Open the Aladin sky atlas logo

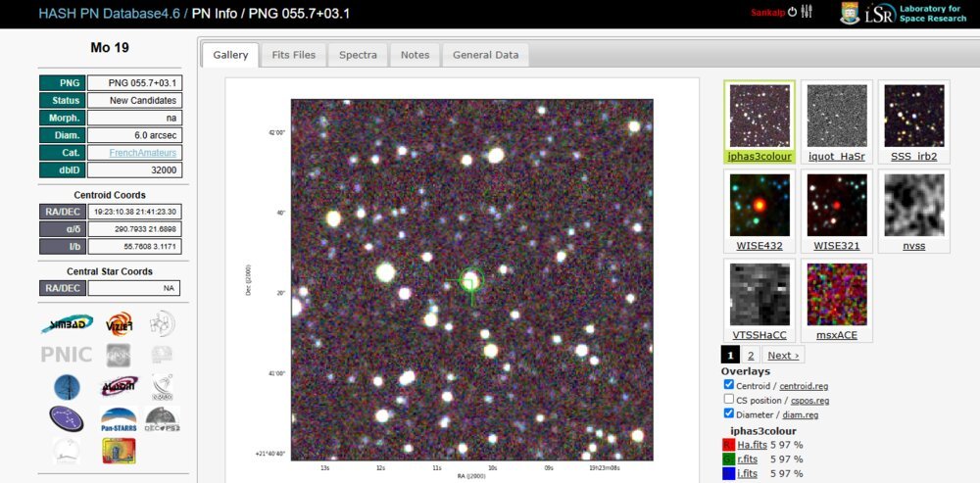[119, 387]
